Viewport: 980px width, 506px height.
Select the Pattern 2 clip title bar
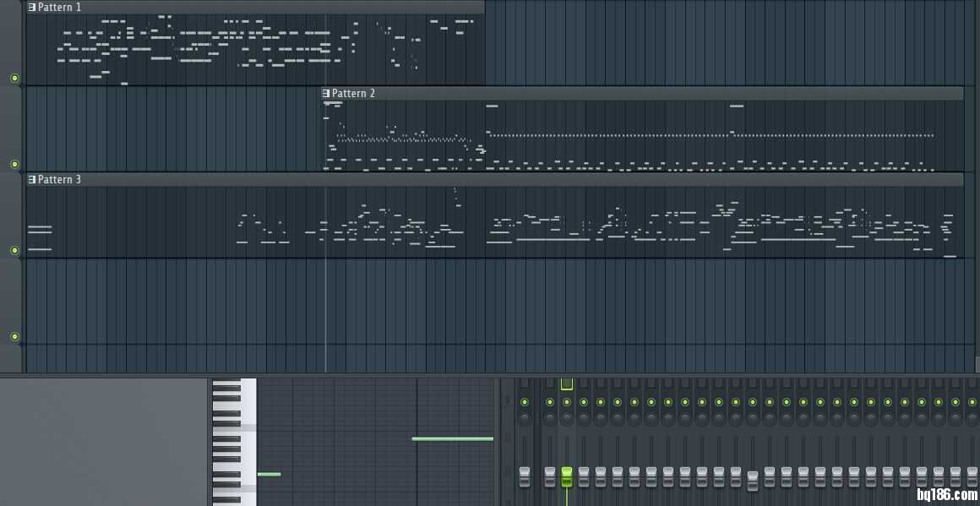(x=642, y=94)
